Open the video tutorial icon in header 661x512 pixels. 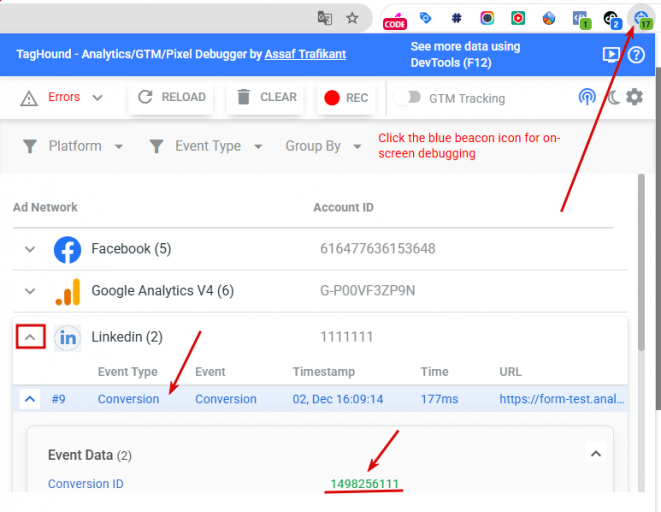611,54
